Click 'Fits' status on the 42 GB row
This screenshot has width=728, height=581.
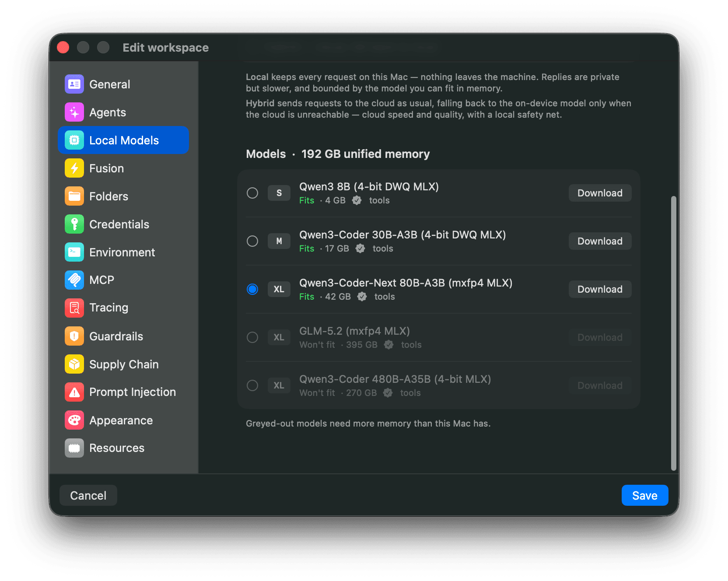(x=307, y=297)
